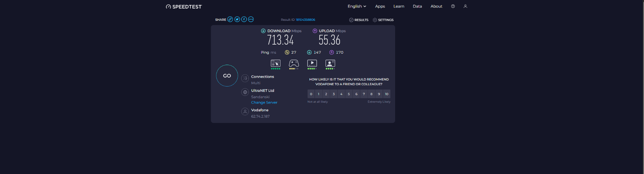
Task: Click the Vodafone provider person icon
Action: coord(245,112)
